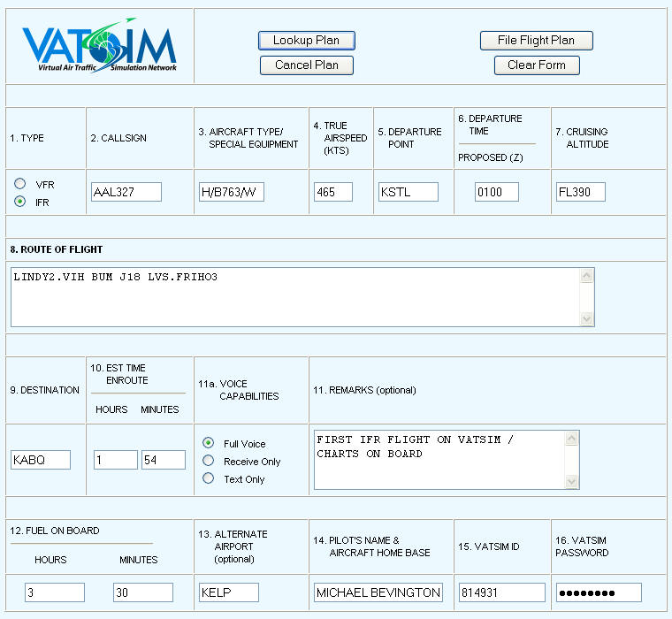Select Receive Only voice option
This screenshot has height=619, width=672.
click(x=209, y=461)
